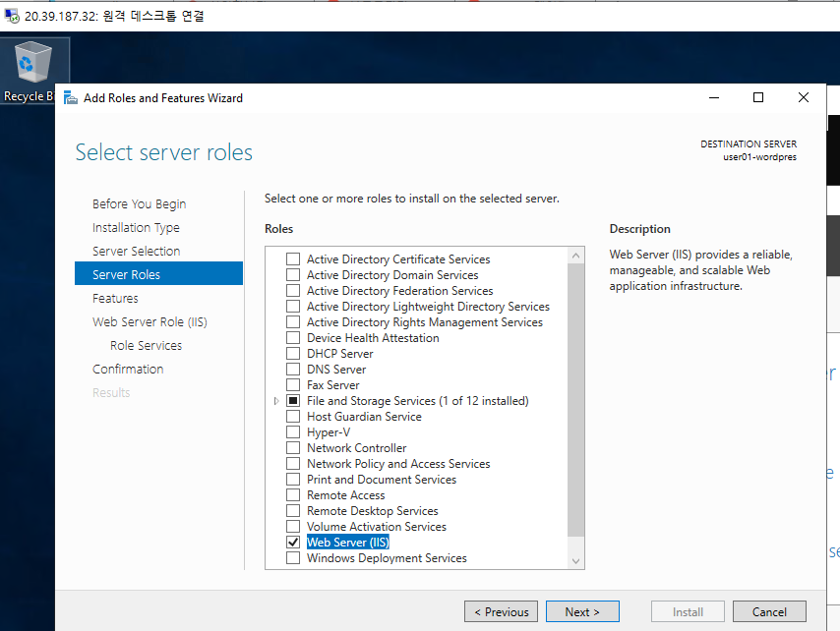Enable the DNS Server role
The image size is (840, 631).
pyautogui.click(x=293, y=370)
